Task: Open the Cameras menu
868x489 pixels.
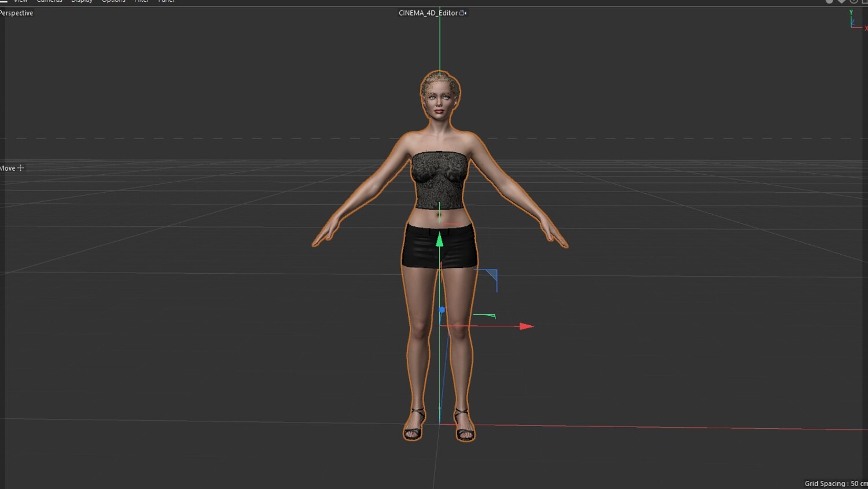Action: tap(50, 2)
